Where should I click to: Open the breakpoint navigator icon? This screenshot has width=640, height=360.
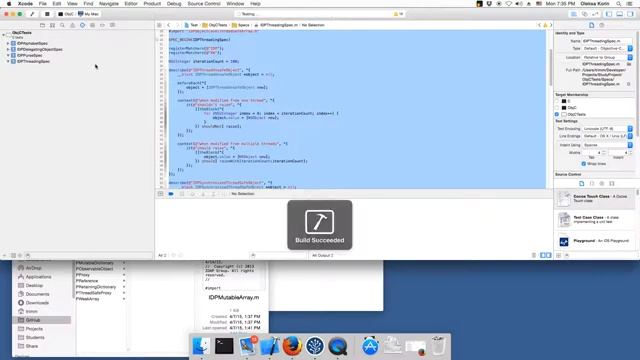[102, 25]
